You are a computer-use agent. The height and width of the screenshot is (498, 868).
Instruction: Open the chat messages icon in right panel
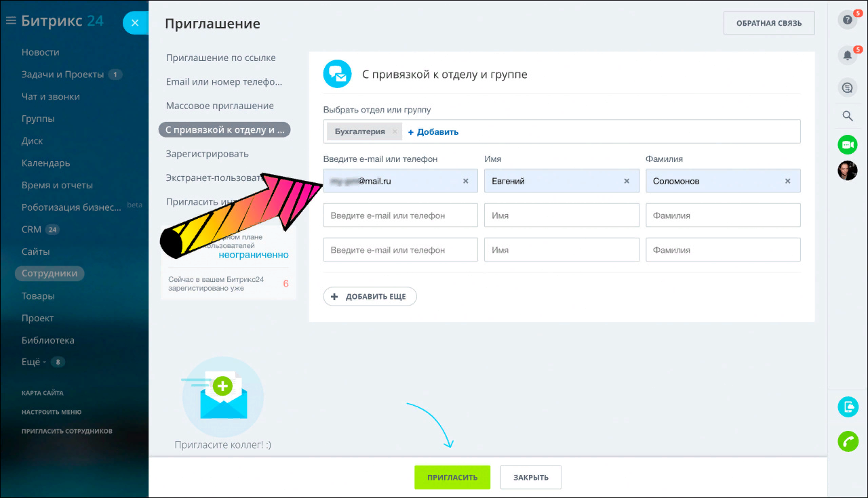pos(847,87)
